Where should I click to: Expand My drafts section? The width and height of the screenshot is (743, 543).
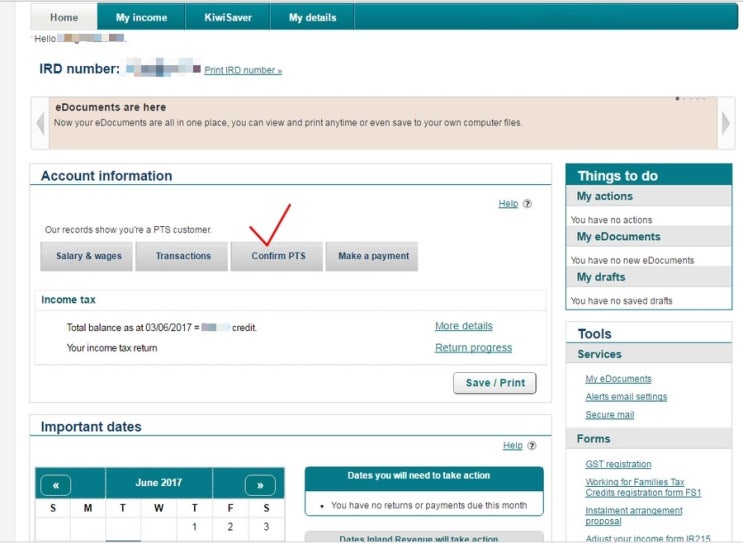[x=649, y=277]
